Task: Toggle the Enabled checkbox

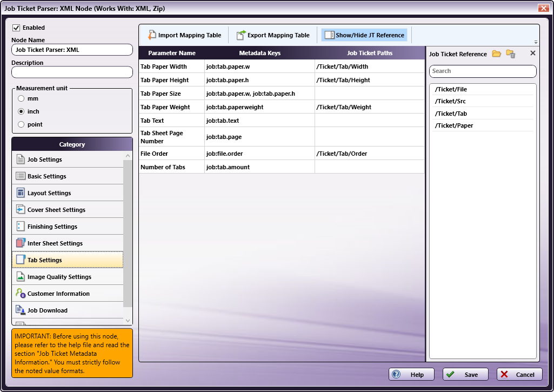Action: (16, 28)
